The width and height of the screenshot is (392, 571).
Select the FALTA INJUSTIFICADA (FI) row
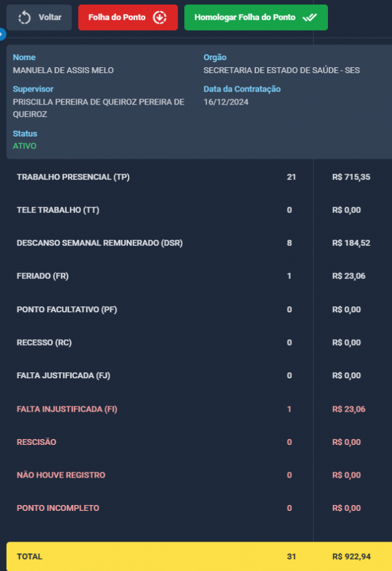pos(67,409)
